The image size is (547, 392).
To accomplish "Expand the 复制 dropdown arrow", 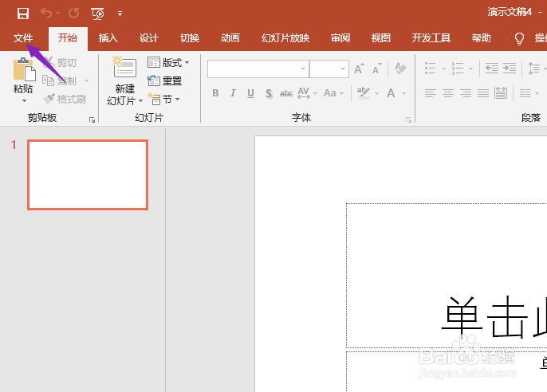I will tap(86, 80).
